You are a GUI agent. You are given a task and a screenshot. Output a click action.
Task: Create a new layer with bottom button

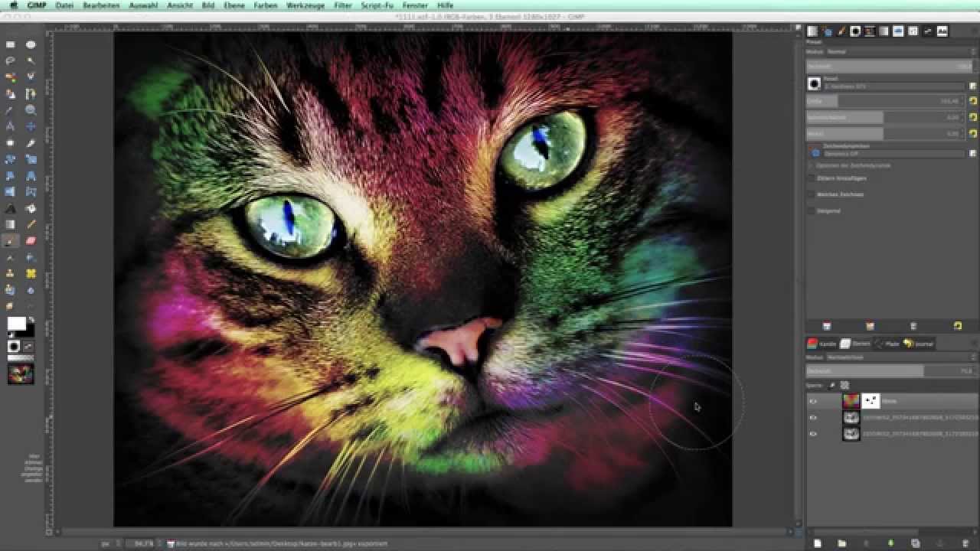(x=817, y=543)
